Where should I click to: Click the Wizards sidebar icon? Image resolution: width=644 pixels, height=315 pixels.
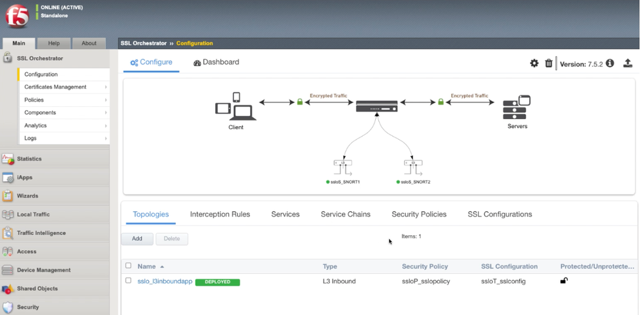tap(8, 196)
